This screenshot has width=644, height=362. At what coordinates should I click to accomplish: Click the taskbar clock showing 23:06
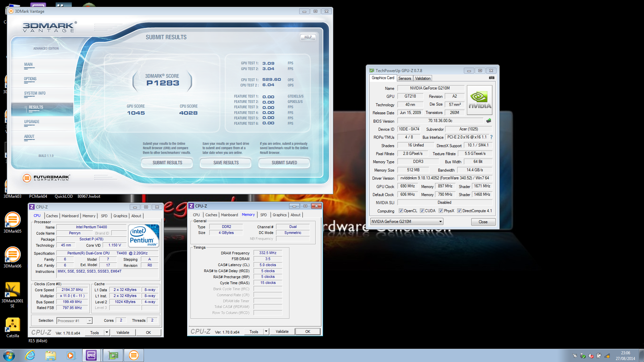625,356
